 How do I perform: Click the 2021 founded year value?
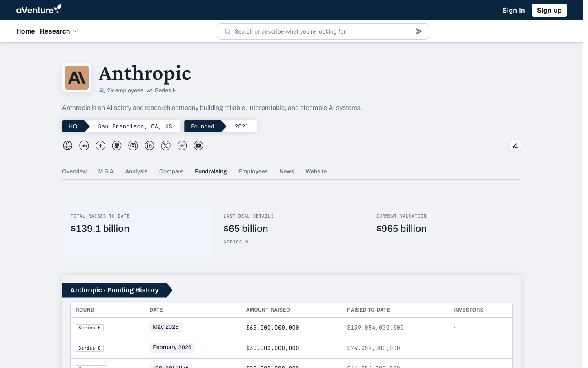point(242,126)
